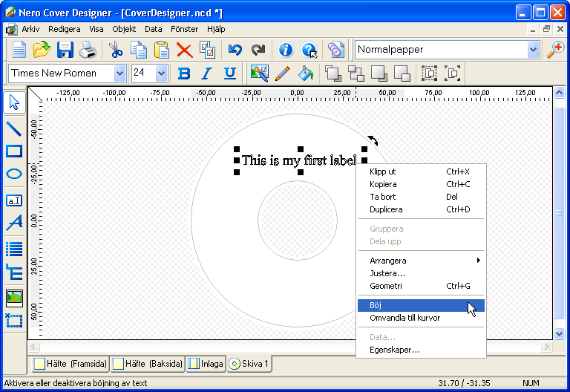Select the directory tree tool
Screen dimensions: 570x392
(x=14, y=272)
